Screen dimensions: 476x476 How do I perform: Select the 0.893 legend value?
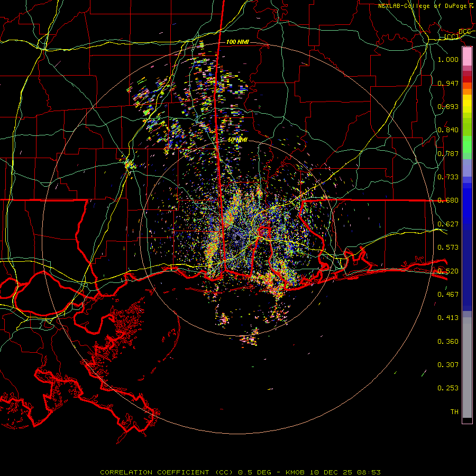(448, 106)
